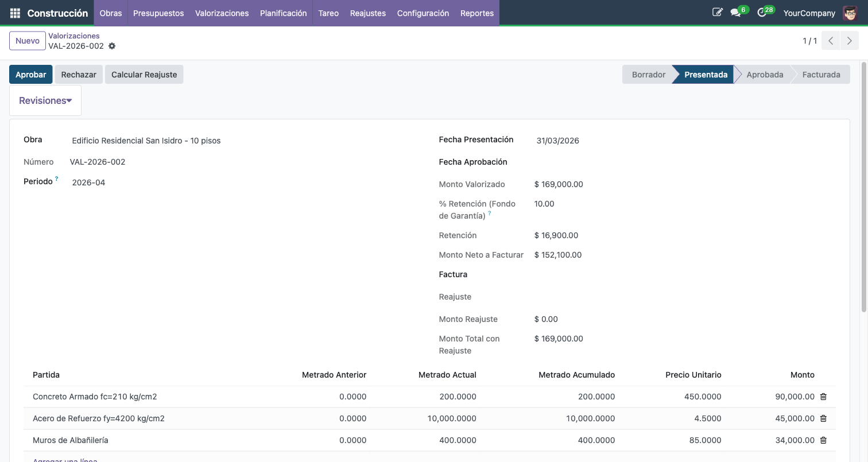Expand the Revisiones dropdown

[45, 100]
